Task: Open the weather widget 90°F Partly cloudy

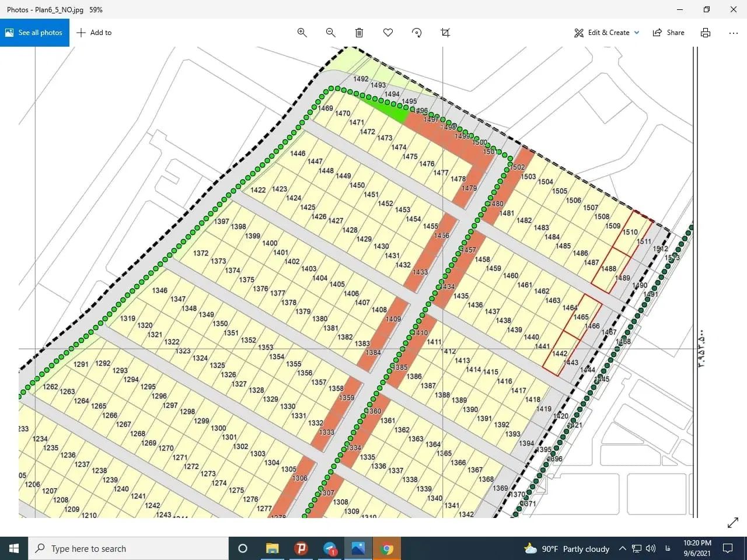Action: coord(567,548)
